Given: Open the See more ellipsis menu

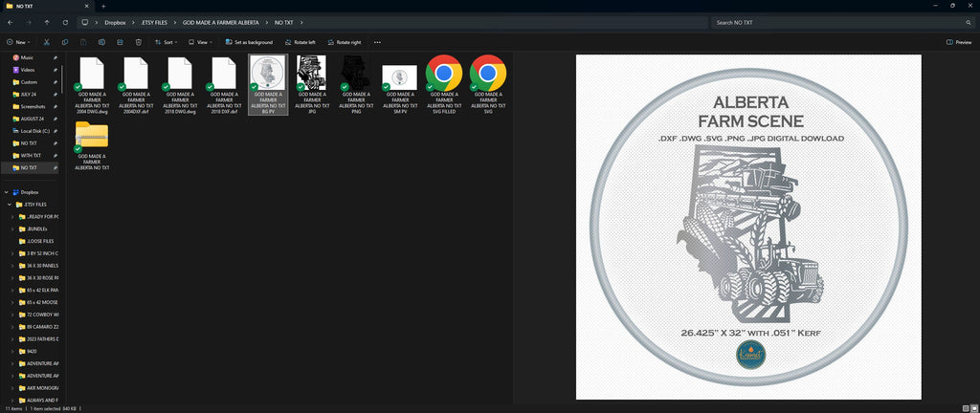Looking at the screenshot, I should coord(377,42).
